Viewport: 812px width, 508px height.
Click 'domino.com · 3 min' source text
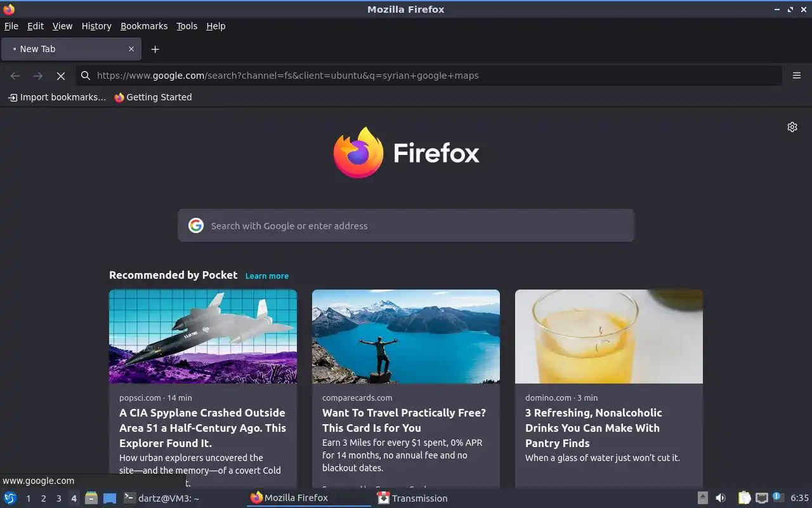(x=561, y=398)
